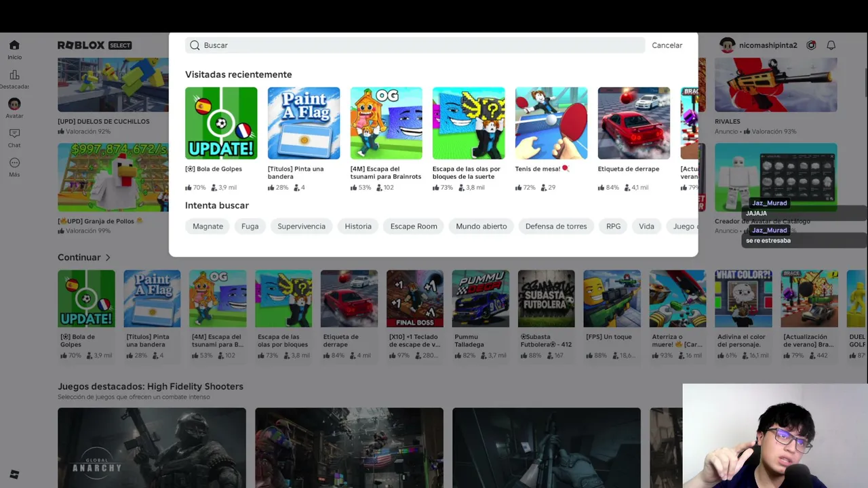Select the Escape Room search suggestion

point(414,226)
